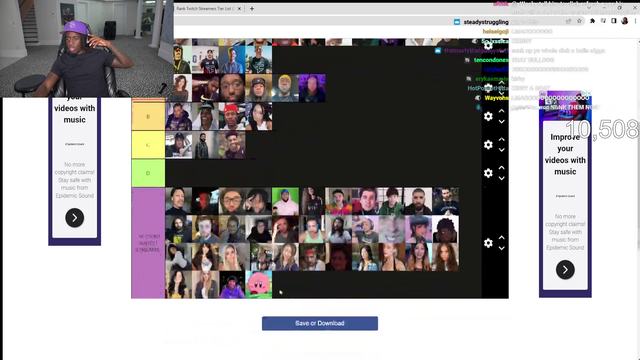
Task: Select the person in car thumbnail in C tier
Action: pyautogui.click(x=179, y=145)
